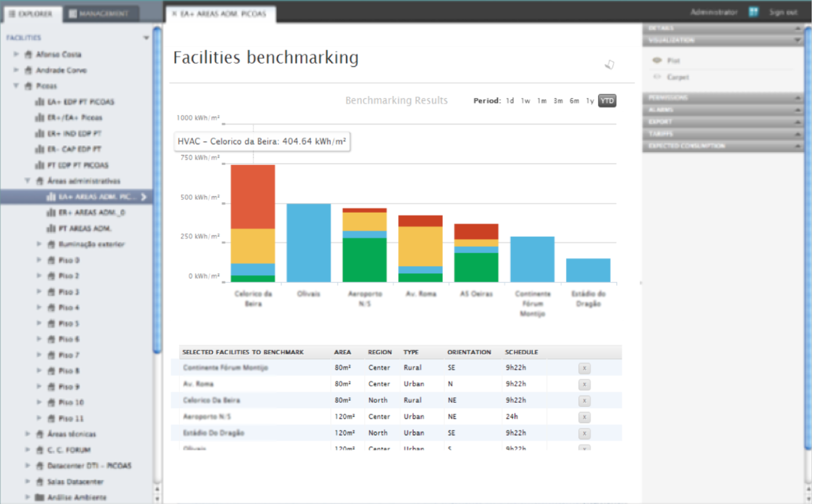Select the YTD period option
This screenshot has width=813, height=504.
tap(607, 101)
